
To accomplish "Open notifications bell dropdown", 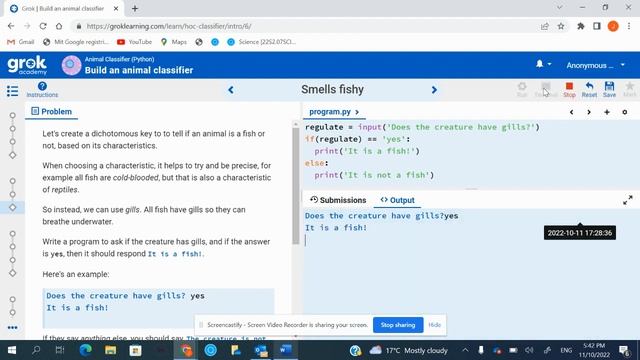I will [543, 64].
